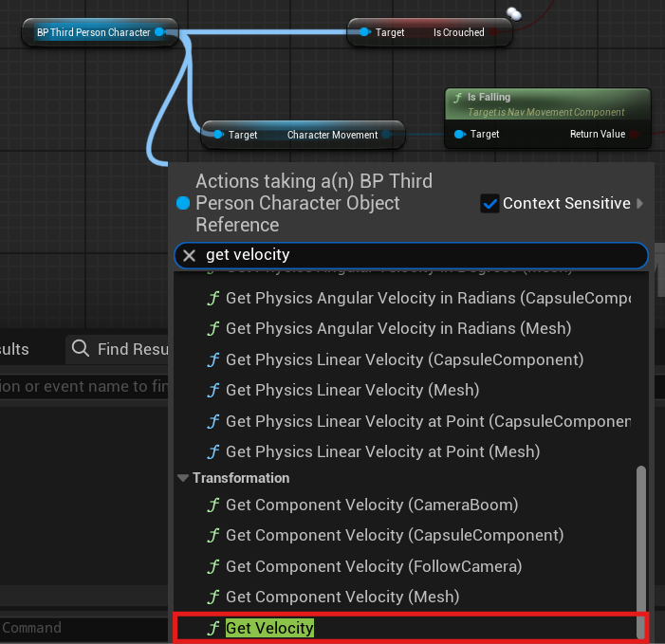665x644 pixels.
Task: Click the event name search box
Action: click(x=84, y=386)
